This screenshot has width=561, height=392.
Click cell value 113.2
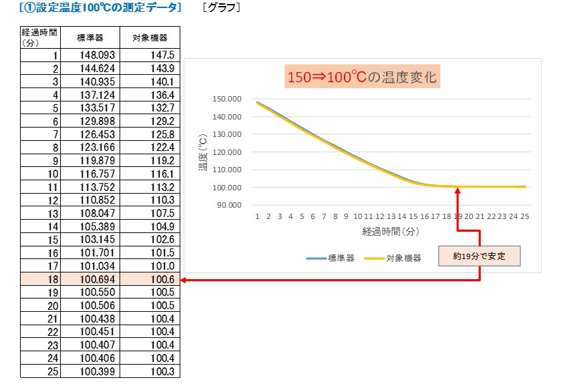(162, 187)
